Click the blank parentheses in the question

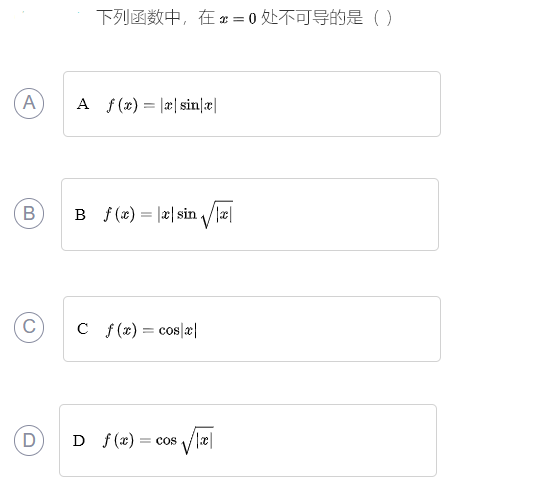point(383,17)
